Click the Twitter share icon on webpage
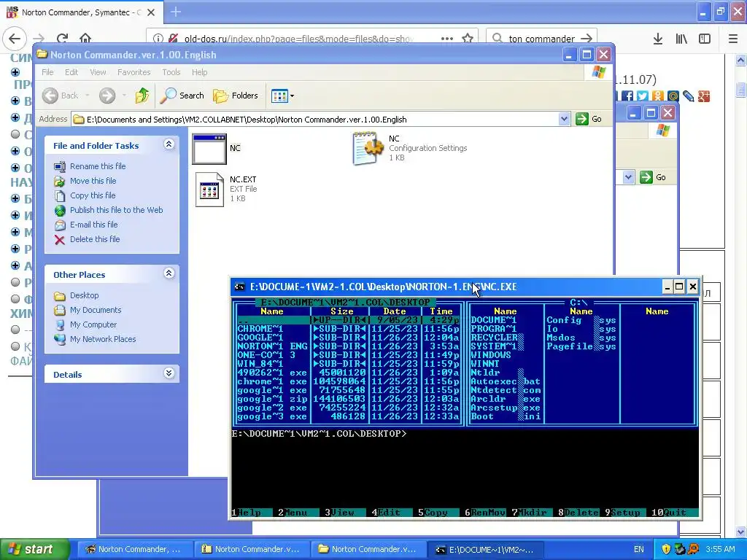This screenshot has width=747, height=560. pos(642,96)
